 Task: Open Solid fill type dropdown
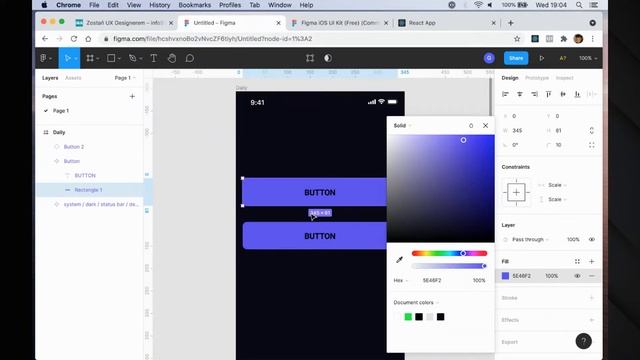pyautogui.click(x=402, y=126)
